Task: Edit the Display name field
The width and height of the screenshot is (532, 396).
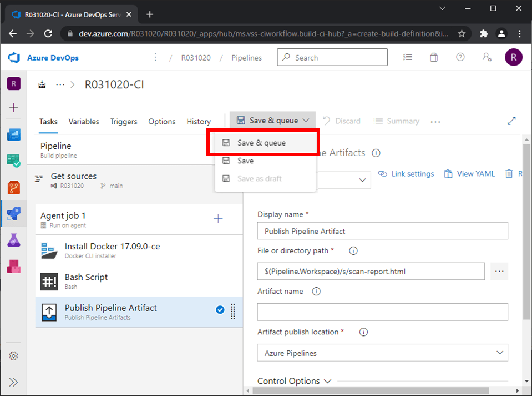Action: (x=382, y=231)
